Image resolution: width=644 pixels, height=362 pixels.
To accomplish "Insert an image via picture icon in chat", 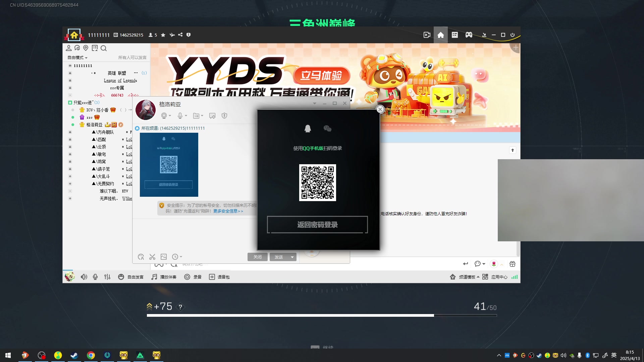I will tap(164, 257).
